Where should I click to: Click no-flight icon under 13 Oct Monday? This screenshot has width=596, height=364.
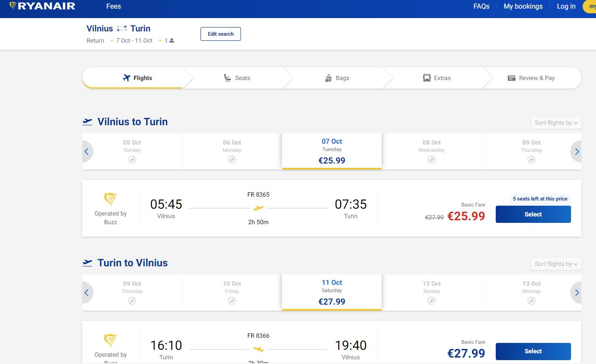[x=531, y=301]
